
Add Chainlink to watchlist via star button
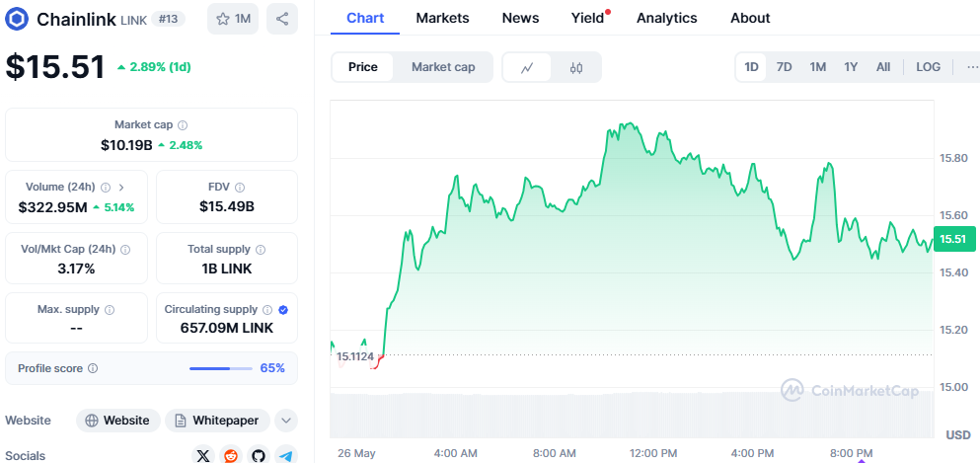(233, 19)
